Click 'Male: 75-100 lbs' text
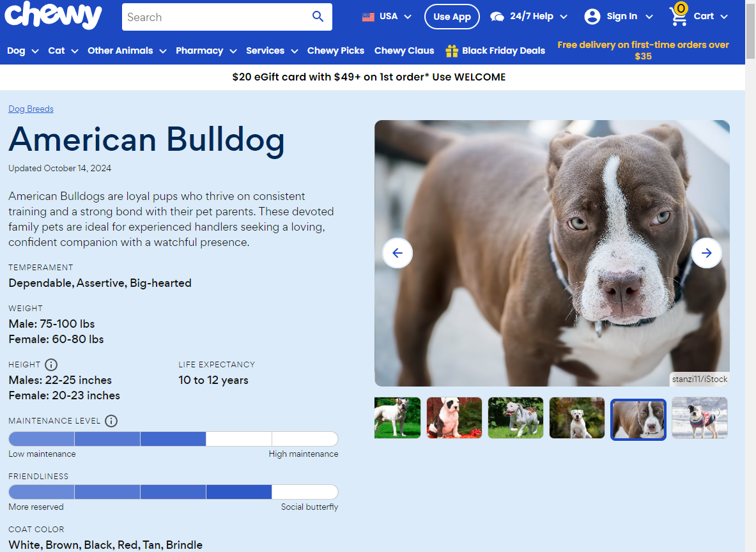The width and height of the screenshot is (756, 552). click(52, 324)
